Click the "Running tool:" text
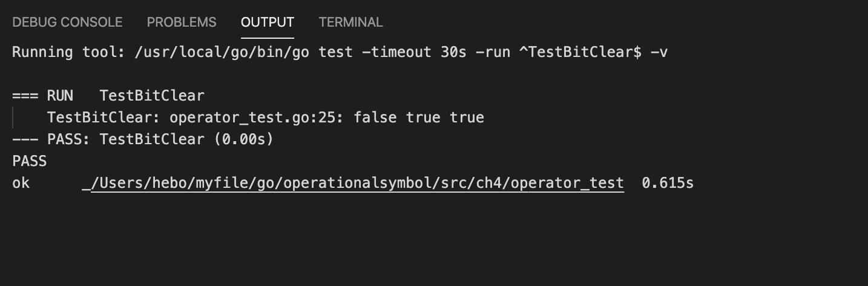The image size is (868, 286). [68, 52]
